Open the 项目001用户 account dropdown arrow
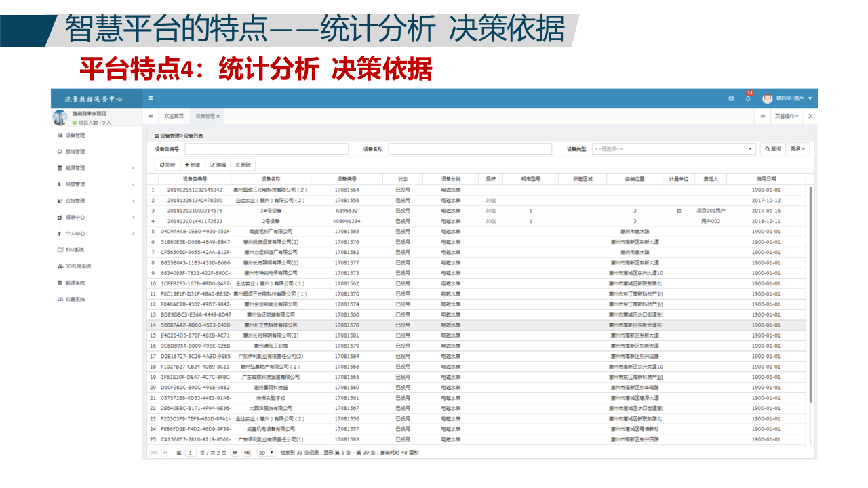This screenshot has width=868, height=488. (x=810, y=99)
